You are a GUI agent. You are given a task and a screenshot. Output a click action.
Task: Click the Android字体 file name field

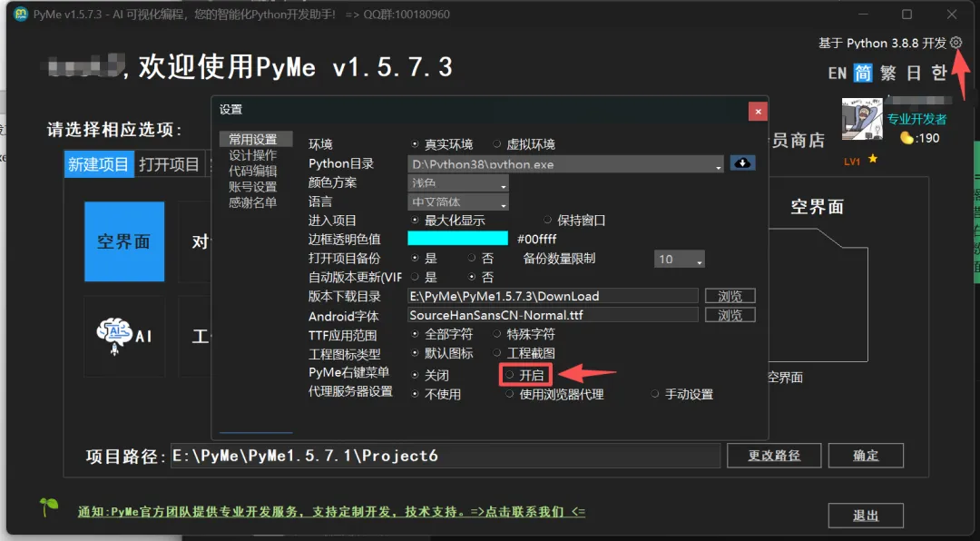553,315
